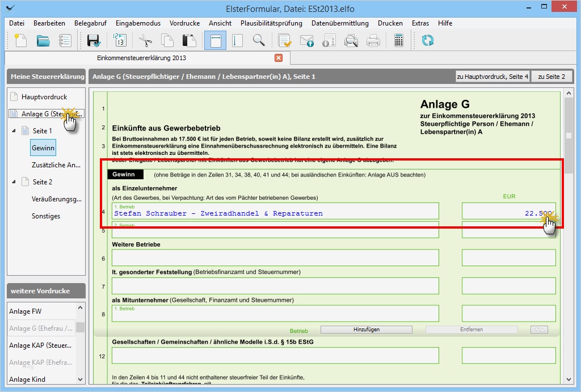This screenshot has width=581, height=392.
Task: Open the Sonstiges tree item
Action: 46,216
